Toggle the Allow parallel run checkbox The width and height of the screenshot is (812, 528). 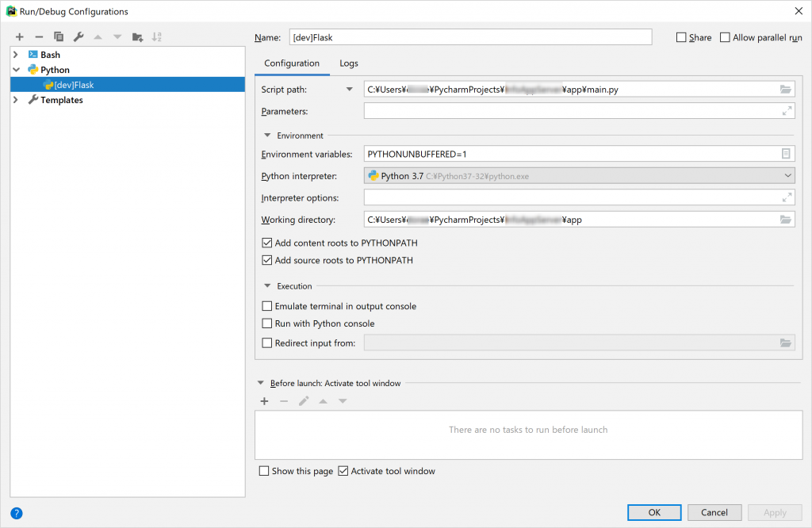click(x=725, y=37)
